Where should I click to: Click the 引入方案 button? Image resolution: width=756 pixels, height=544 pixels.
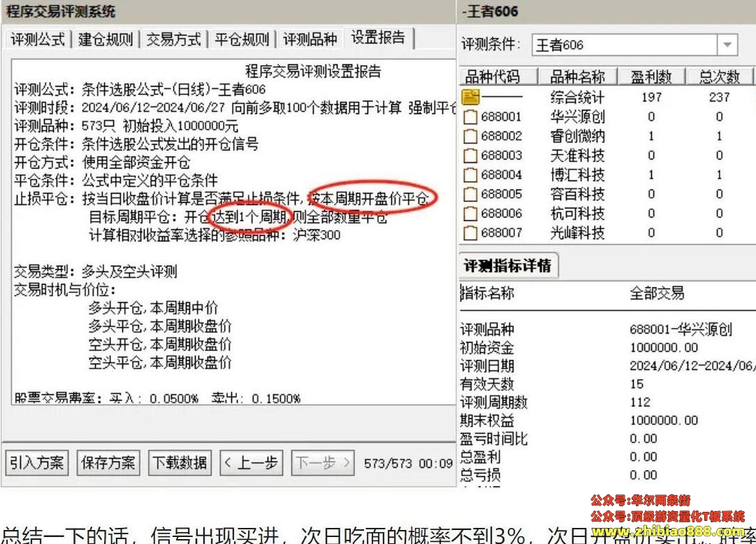pos(36,463)
